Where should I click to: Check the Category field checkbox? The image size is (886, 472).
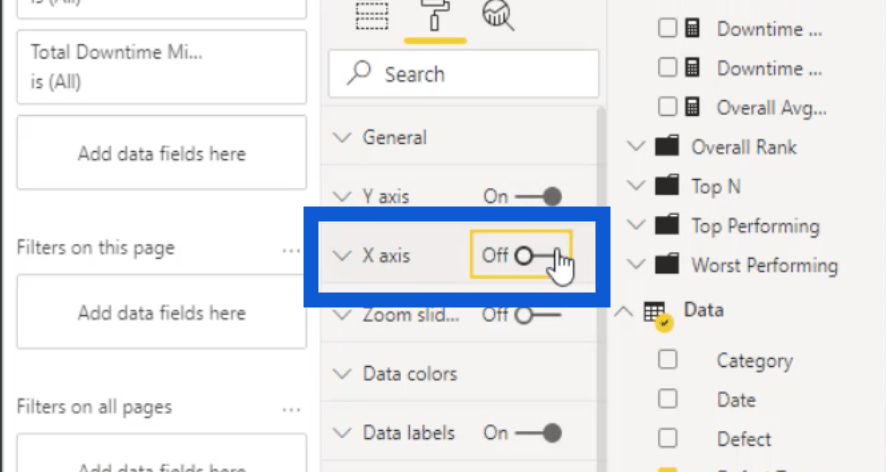point(667,360)
